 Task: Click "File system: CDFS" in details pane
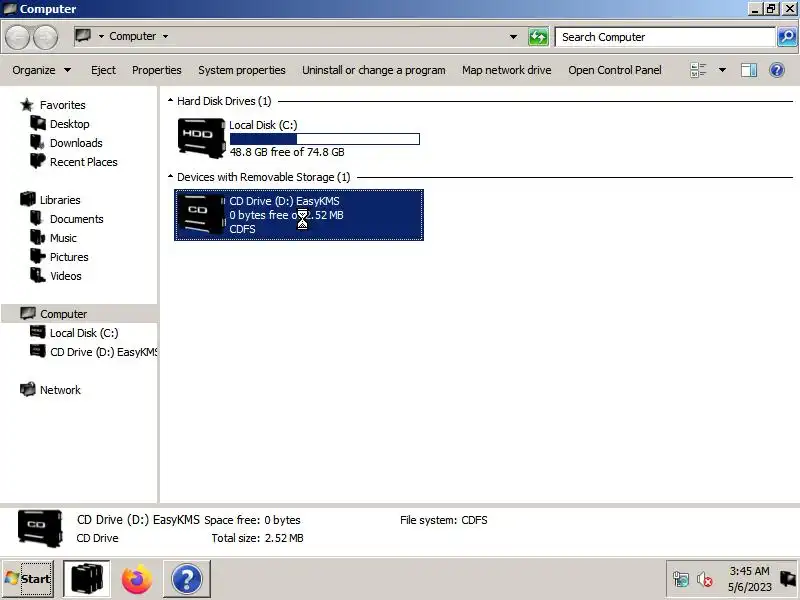click(443, 520)
